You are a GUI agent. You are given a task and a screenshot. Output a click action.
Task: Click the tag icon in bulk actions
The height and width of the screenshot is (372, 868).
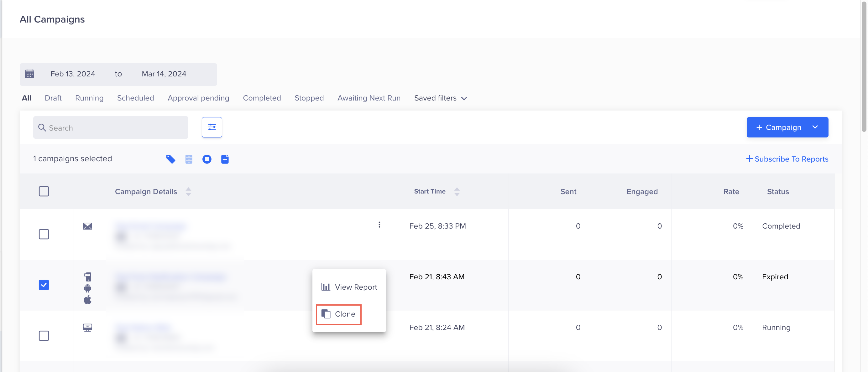tap(170, 159)
